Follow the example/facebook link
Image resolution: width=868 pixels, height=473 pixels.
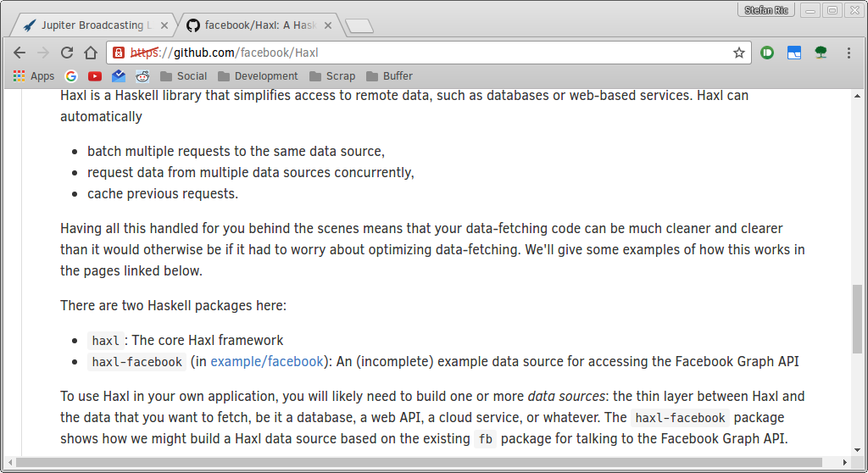click(x=267, y=362)
